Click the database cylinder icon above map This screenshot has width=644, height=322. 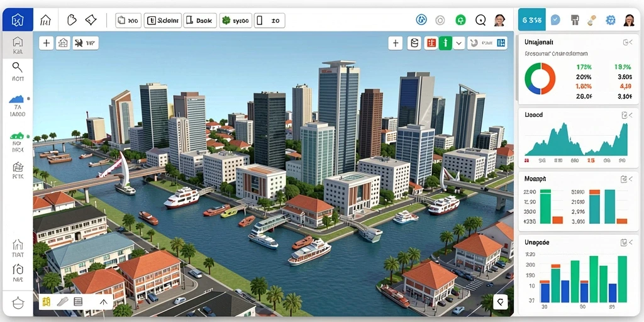coord(414,43)
